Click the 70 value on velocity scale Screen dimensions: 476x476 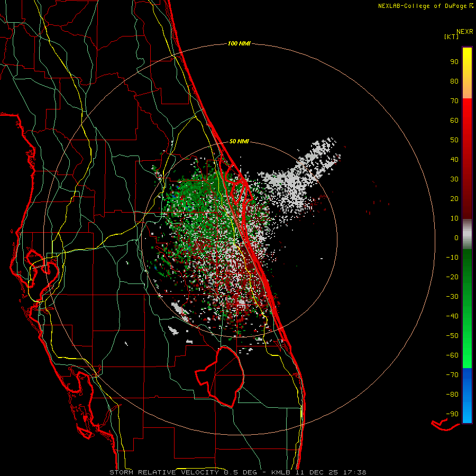454,101
